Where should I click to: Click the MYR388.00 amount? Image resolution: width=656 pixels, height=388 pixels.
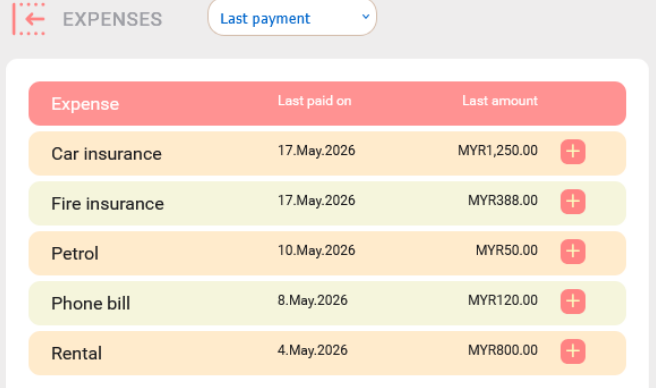(503, 200)
